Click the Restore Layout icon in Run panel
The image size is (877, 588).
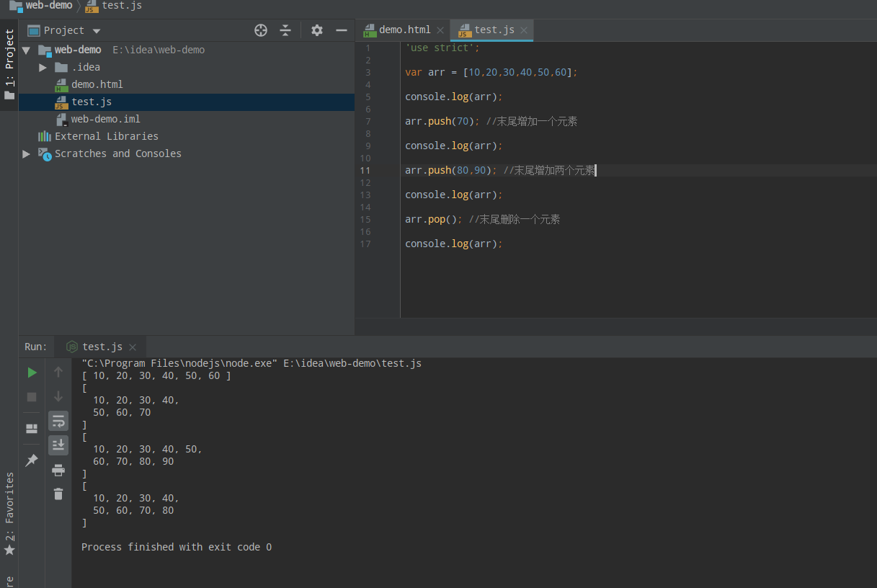32,429
